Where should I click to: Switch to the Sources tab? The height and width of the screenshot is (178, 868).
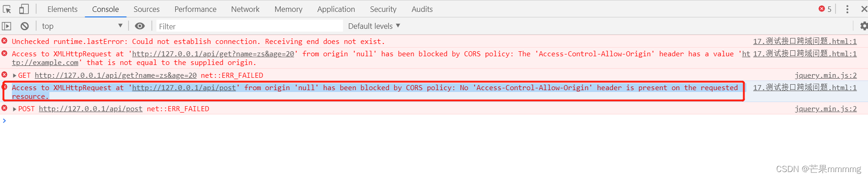(146, 9)
